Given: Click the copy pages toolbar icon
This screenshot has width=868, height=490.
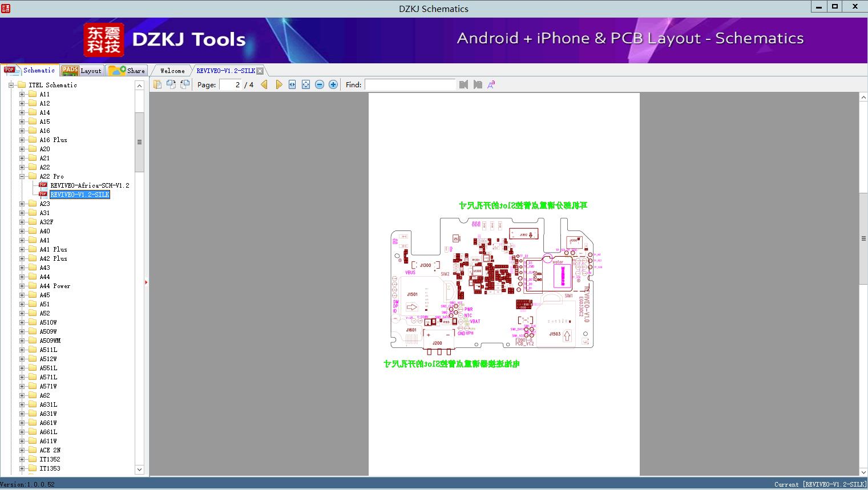Looking at the screenshot, I should (x=158, y=84).
